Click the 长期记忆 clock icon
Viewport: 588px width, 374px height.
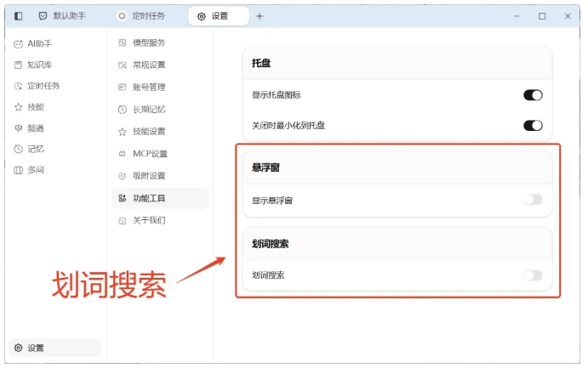123,110
